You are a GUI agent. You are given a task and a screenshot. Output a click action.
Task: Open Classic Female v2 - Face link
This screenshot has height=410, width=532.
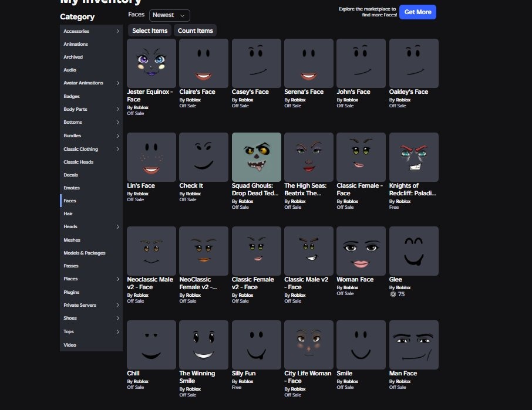(x=252, y=283)
